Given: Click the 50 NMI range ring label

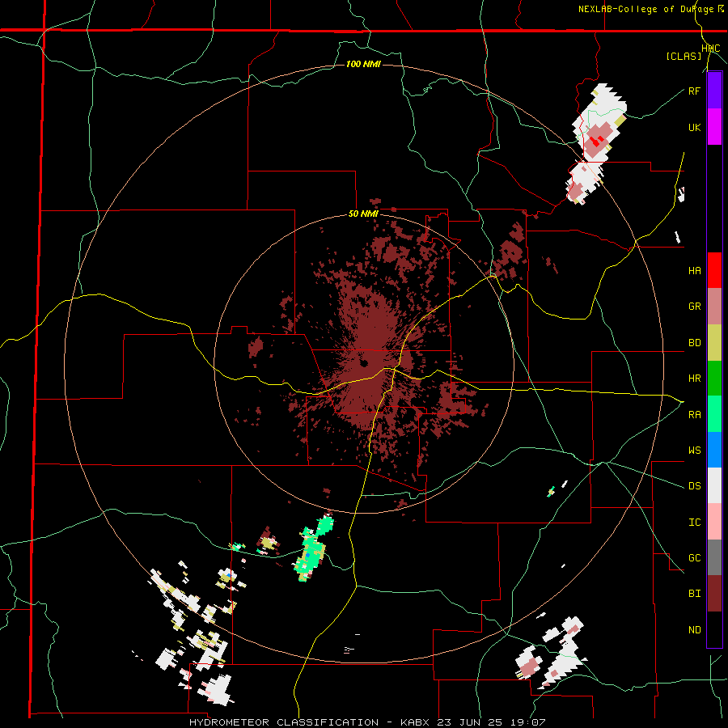Looking at the screenshot, I should (363, 214).
